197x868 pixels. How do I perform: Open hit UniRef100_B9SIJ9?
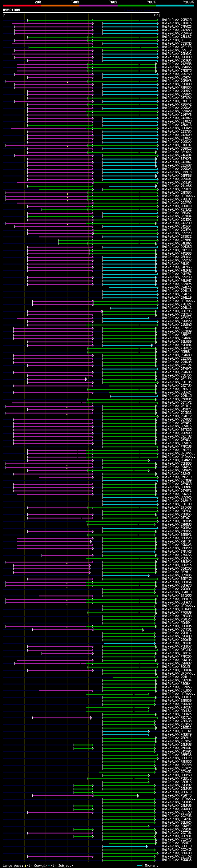177,50
